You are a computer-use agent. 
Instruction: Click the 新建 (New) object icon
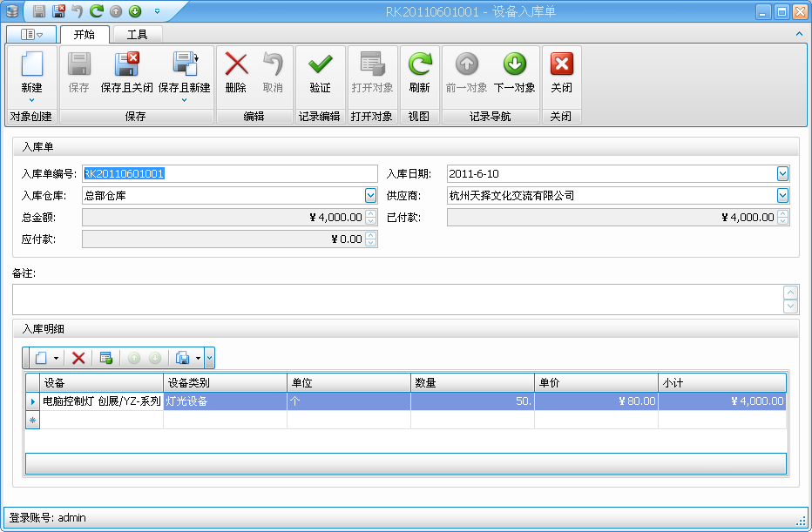(32, 65)
